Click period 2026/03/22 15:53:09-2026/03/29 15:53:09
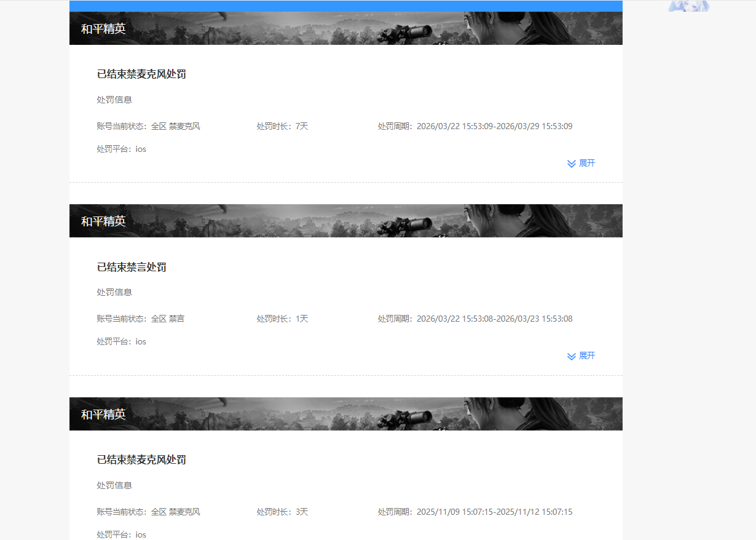This screenshot has width=756, height=540. pos(495,126)
